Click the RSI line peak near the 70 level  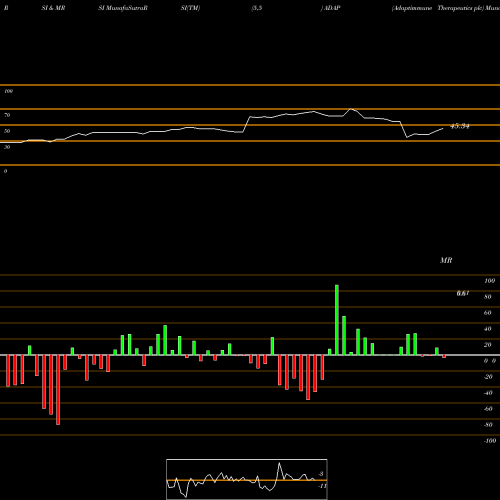pos(351,109)
